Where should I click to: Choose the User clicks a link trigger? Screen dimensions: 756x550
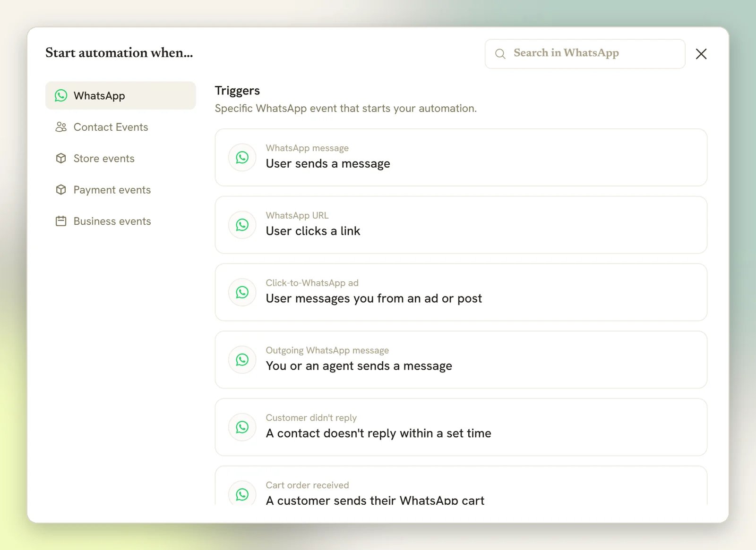(x=461, y=225)
